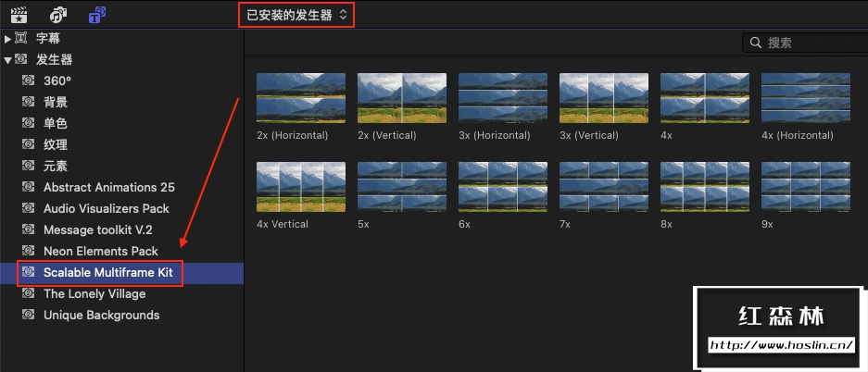The height and width of the screenshot is (372, 868).
Task: Click the icon beside 元素
Action: [x=28, y=166]
